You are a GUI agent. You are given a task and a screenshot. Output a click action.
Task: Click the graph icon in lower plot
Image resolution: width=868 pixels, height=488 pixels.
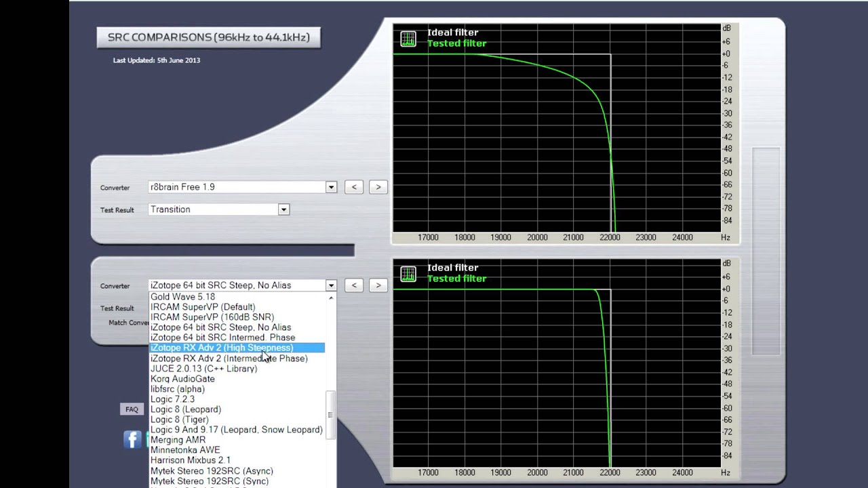(408, 274)
